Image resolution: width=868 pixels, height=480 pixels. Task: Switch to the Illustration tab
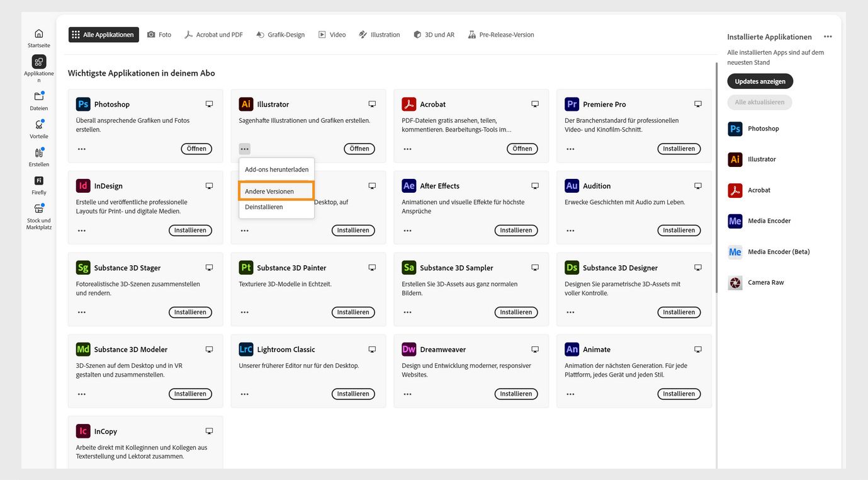380,35
